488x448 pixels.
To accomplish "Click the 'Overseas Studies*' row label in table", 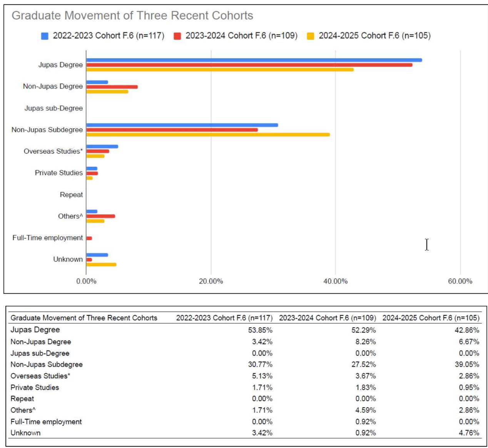I will (40, 376).
